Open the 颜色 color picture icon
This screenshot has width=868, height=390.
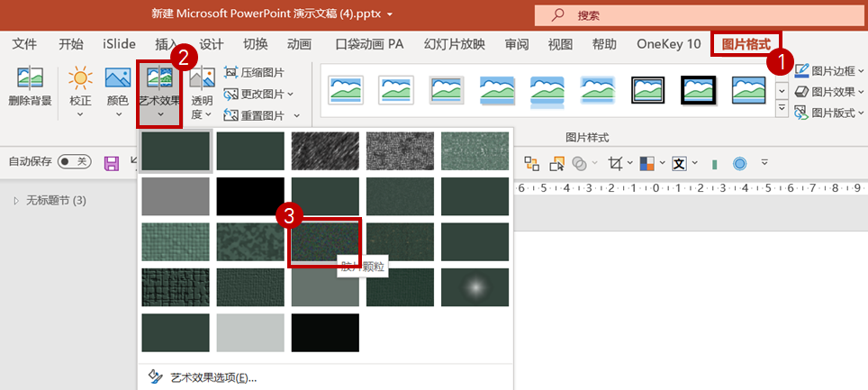pyautogui.click(x=118, y=78)
